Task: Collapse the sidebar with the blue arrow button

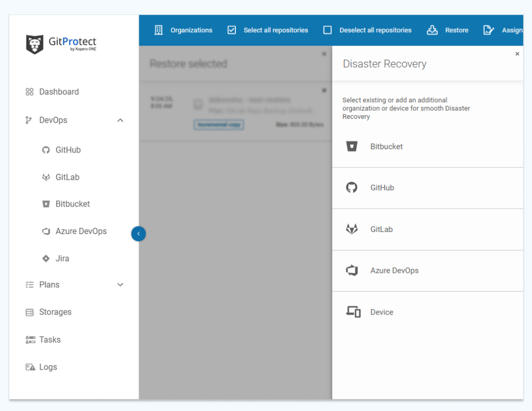Action: coord(138,234)
